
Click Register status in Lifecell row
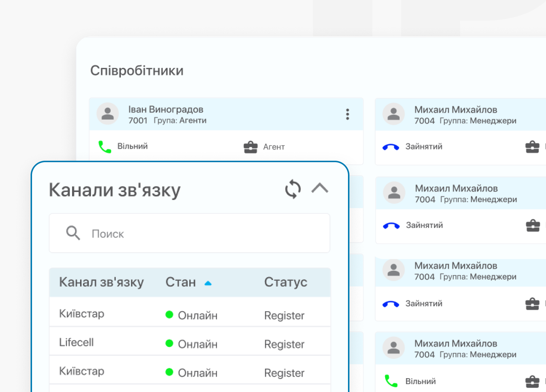(284, 344)
